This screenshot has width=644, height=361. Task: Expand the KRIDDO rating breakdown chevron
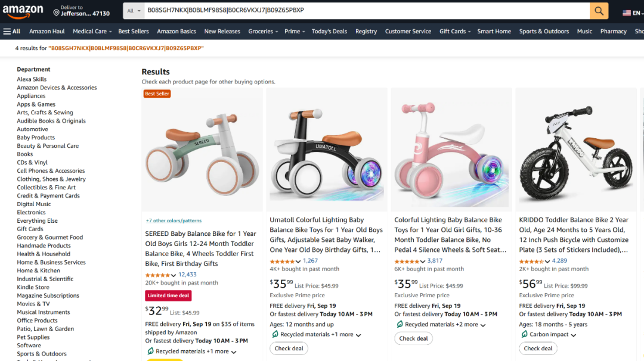547,262
